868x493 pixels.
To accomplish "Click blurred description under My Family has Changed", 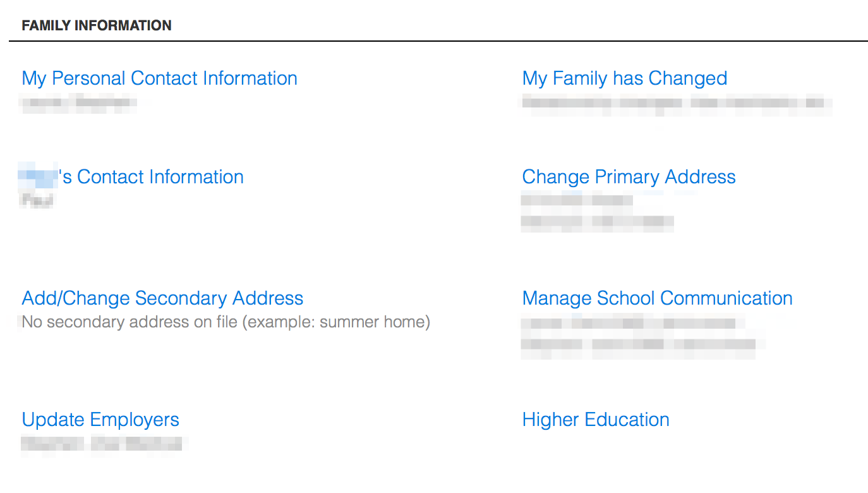I will click(676, 103).
